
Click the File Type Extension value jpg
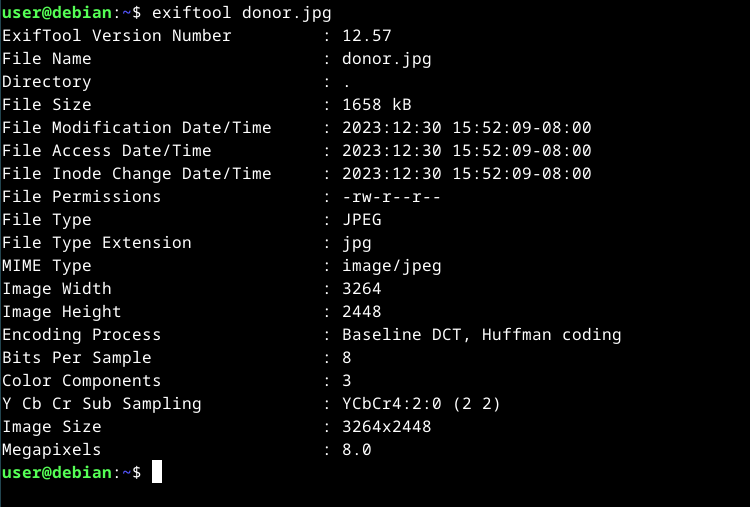click(356, 243)
